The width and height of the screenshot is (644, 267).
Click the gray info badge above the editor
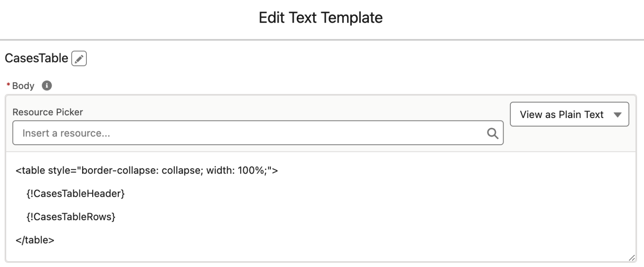[47, 85]
